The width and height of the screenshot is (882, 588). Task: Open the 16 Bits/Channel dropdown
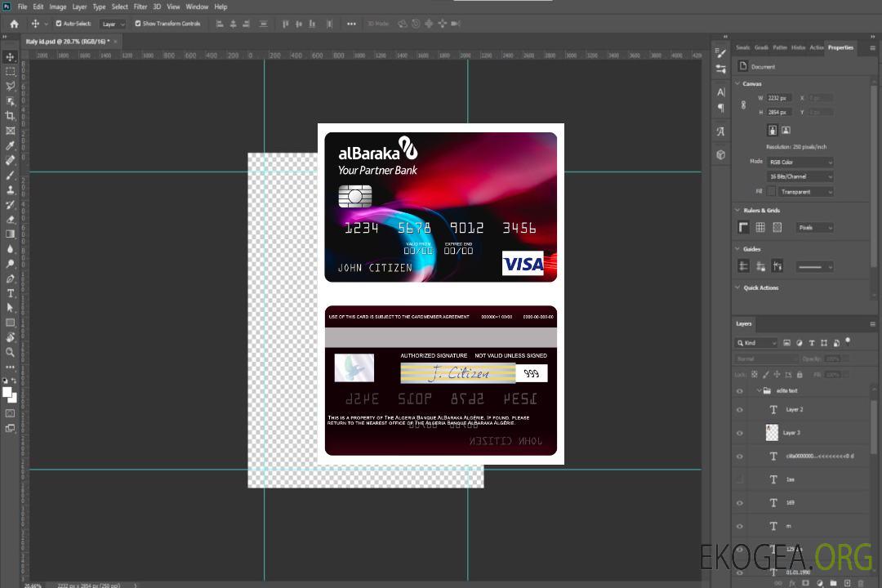800,176
